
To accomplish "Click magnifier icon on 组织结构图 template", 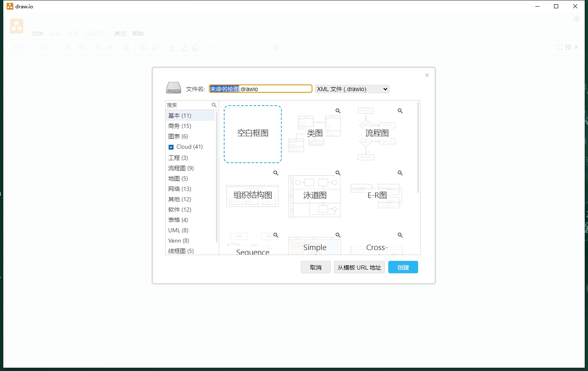I will (276, 173).
